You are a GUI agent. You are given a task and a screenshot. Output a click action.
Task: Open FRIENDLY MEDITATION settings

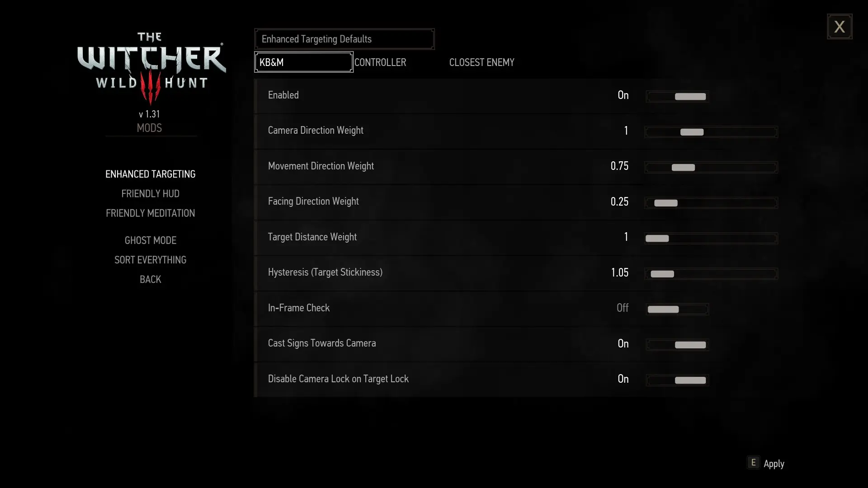(150, 213)
